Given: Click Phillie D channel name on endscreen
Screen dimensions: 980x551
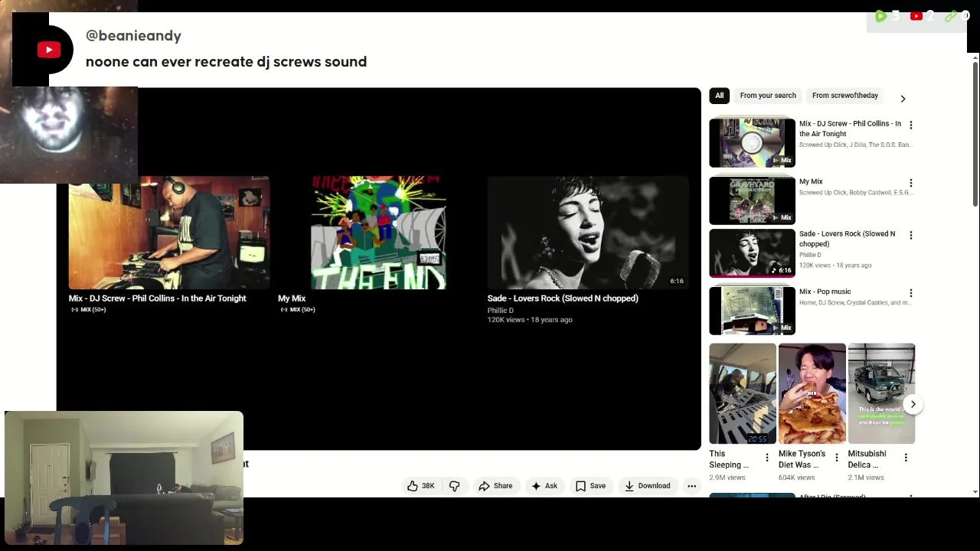Looking at the screenshot, I should point(501,311).
